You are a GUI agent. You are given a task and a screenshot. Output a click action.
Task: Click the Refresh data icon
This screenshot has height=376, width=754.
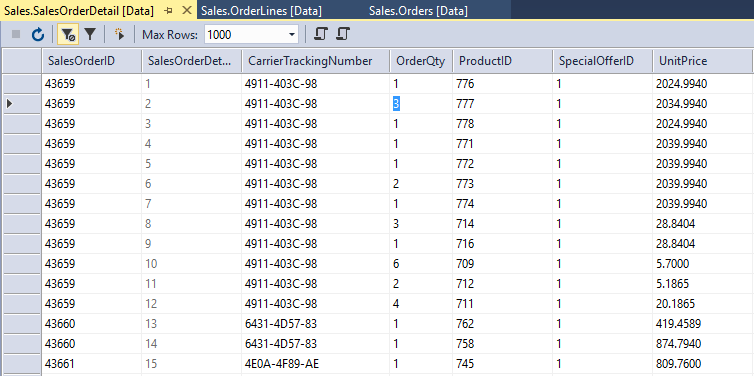click(38, 35)
